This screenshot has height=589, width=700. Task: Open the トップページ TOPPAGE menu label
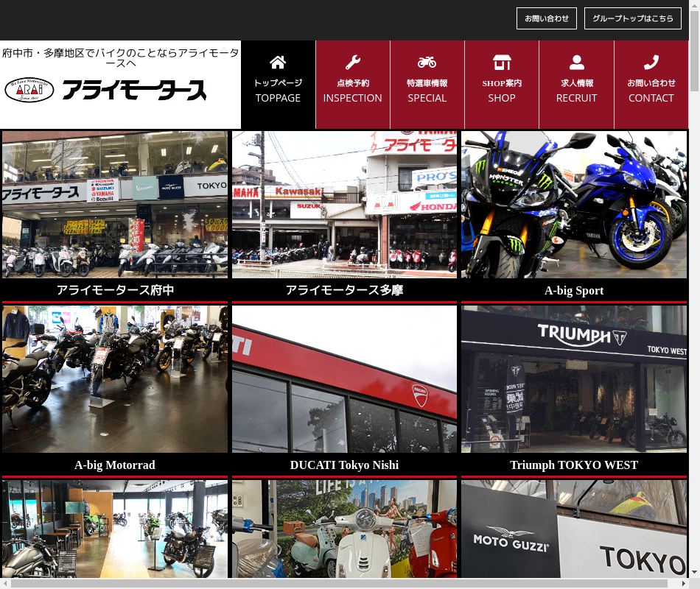pyautogui.click(x=278, y=91)
